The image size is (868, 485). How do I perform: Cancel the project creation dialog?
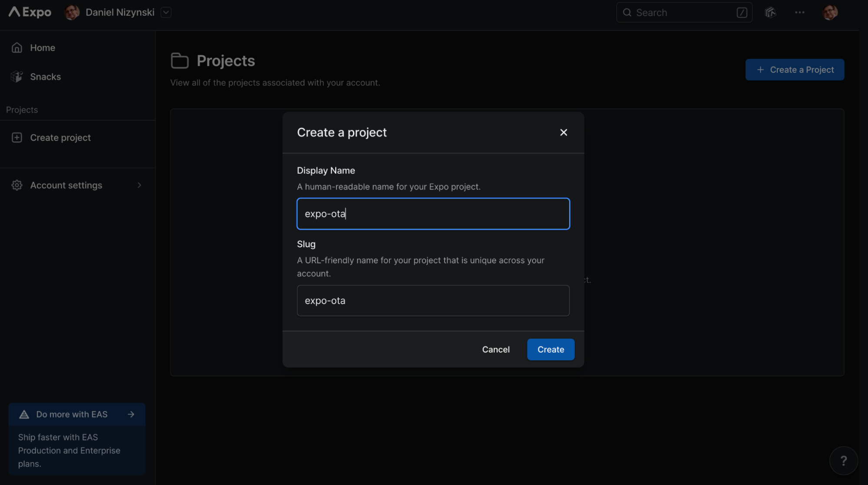click(495, 349)
